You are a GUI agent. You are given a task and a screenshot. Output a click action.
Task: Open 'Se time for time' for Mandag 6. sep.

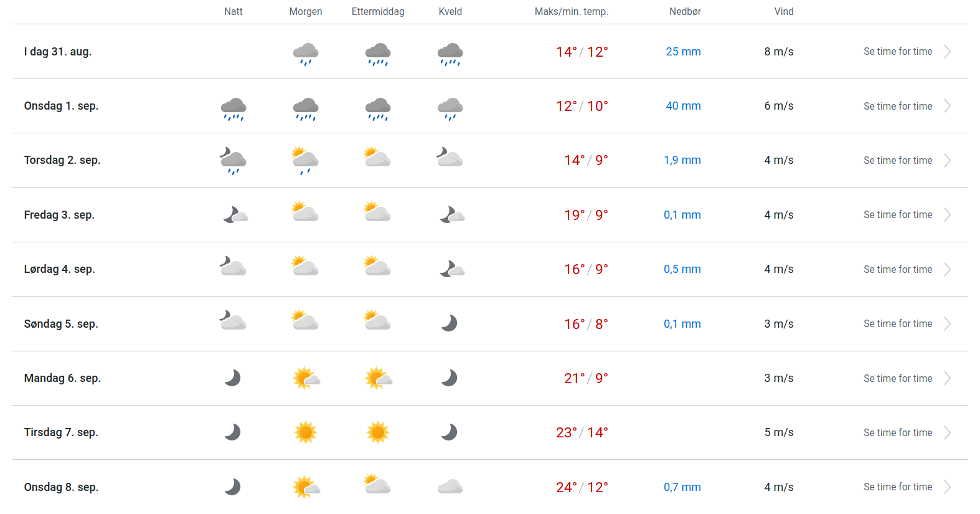coord(898,378)
